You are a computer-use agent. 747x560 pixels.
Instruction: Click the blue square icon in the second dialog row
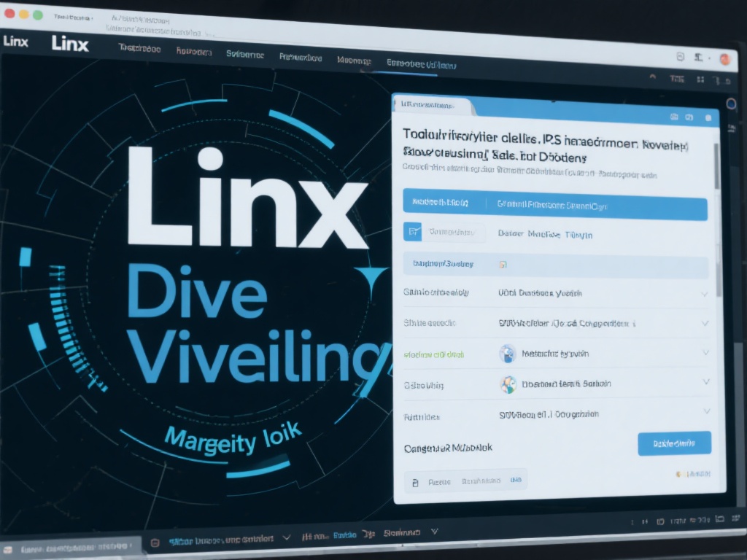[412, 233]
